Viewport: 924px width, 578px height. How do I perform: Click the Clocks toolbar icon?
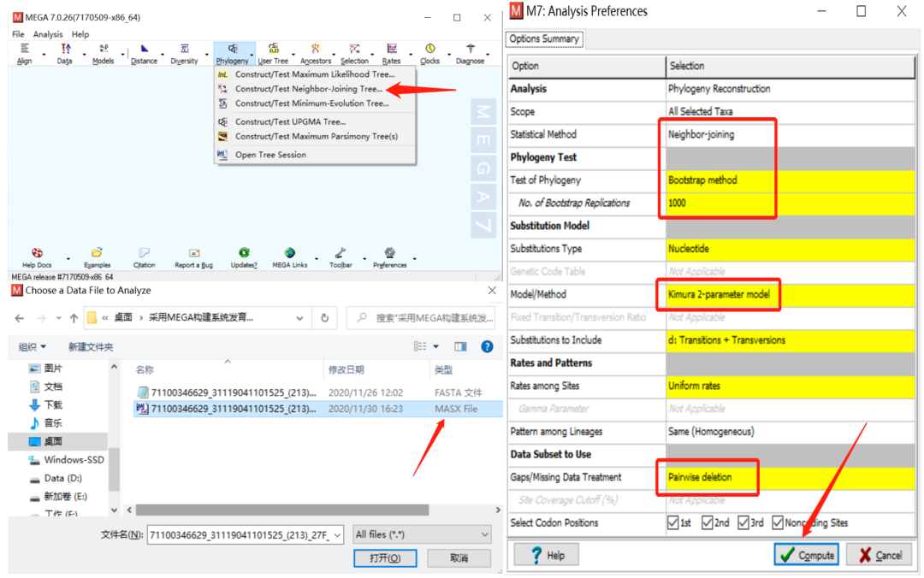tap(429, 53)
